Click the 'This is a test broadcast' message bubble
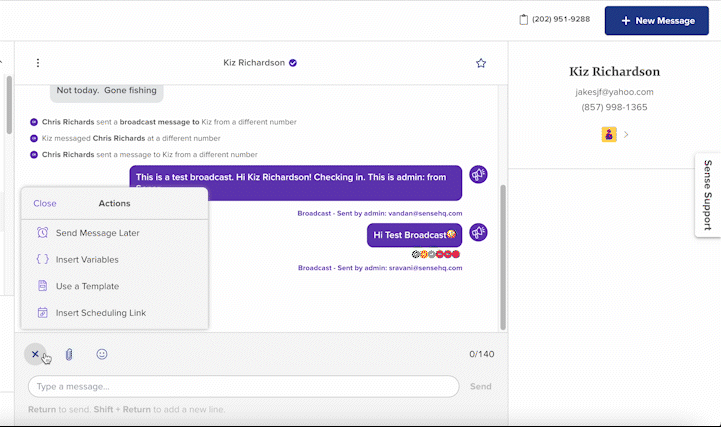The width and height of the screenshot is (721, 427). tap(296, 183)
